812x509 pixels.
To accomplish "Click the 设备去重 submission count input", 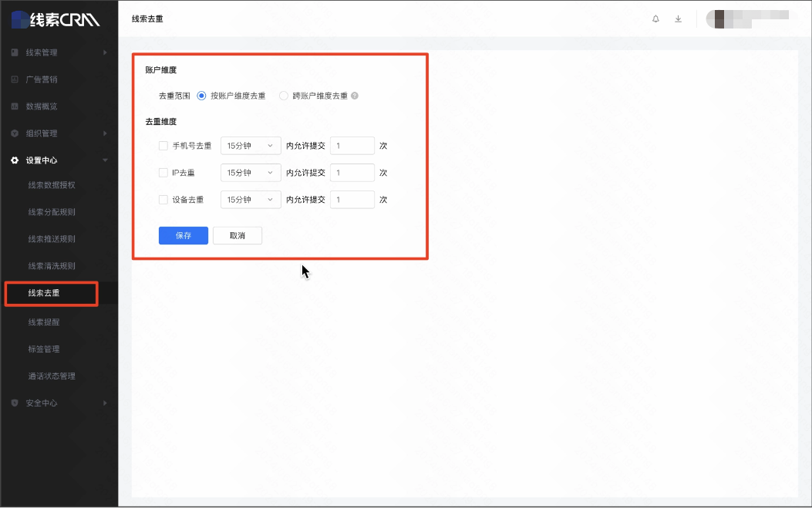I will point(352,200).
